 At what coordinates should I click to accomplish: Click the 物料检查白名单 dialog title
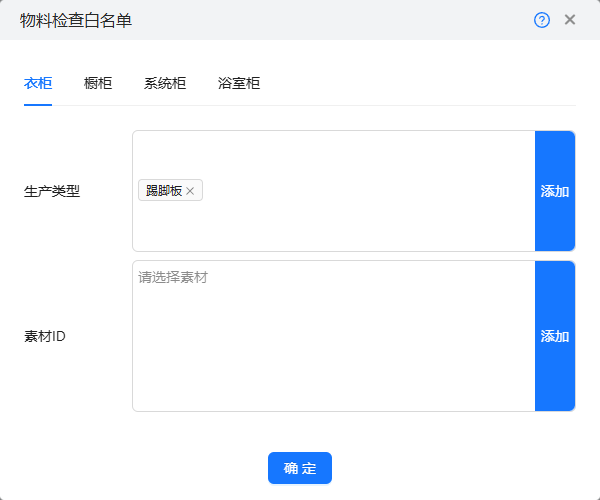point(75,20)
